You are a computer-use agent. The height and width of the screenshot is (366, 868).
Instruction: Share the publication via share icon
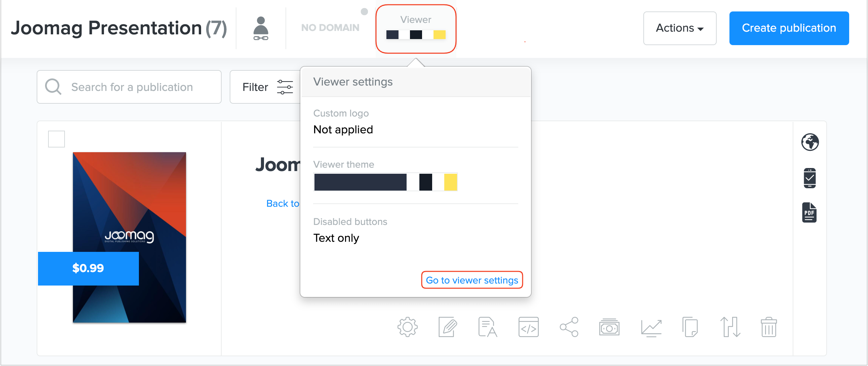pyautogui.click(x=569, y=327)
